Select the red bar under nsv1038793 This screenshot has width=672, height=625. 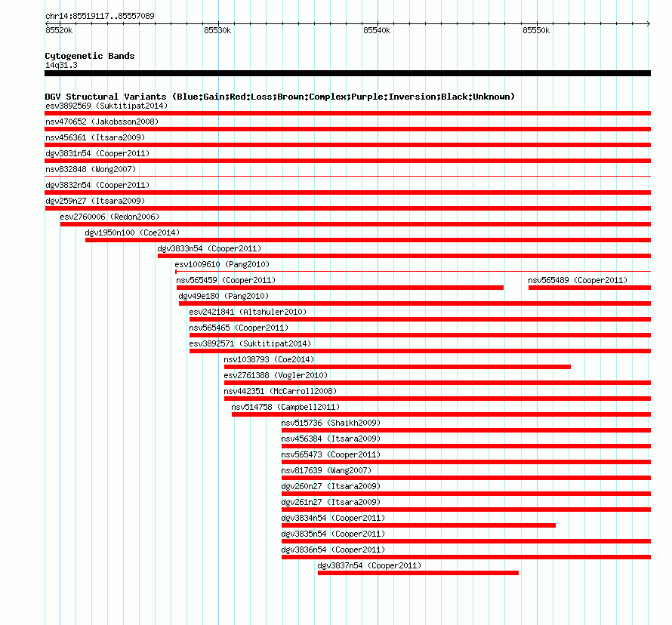(397, 367)
